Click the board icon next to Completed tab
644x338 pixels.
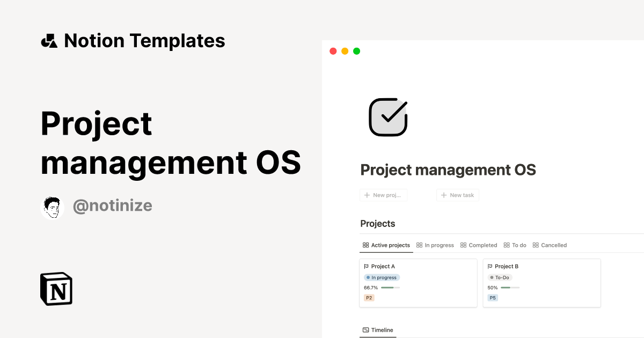[465, 245]
